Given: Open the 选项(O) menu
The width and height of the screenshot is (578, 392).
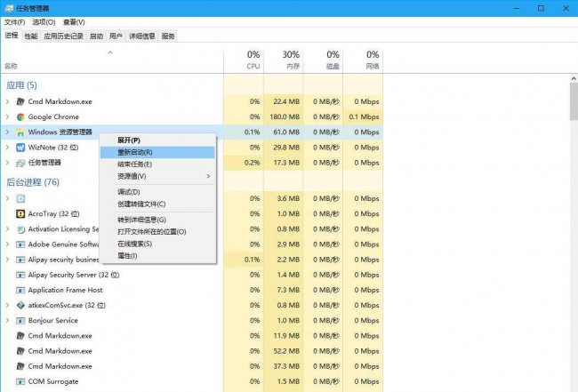Looking at the screenshot, I should [44, 22].
